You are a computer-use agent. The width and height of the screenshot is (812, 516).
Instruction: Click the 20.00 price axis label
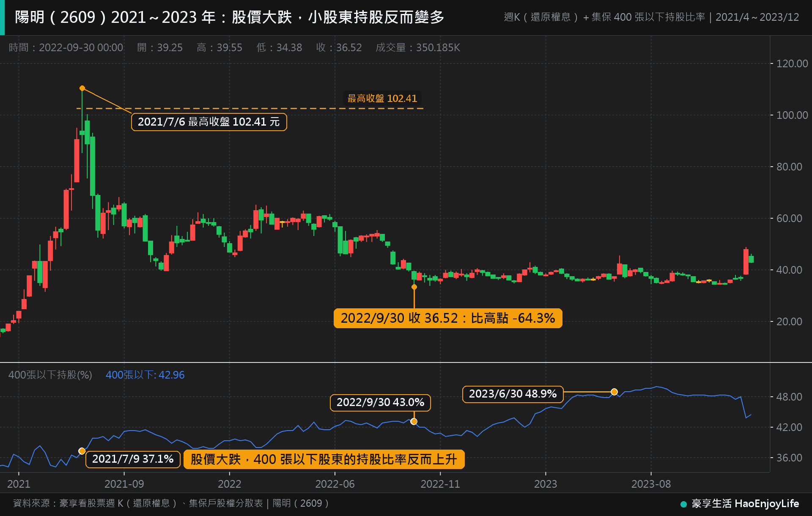pyautogui.click(x=789, y=321)
